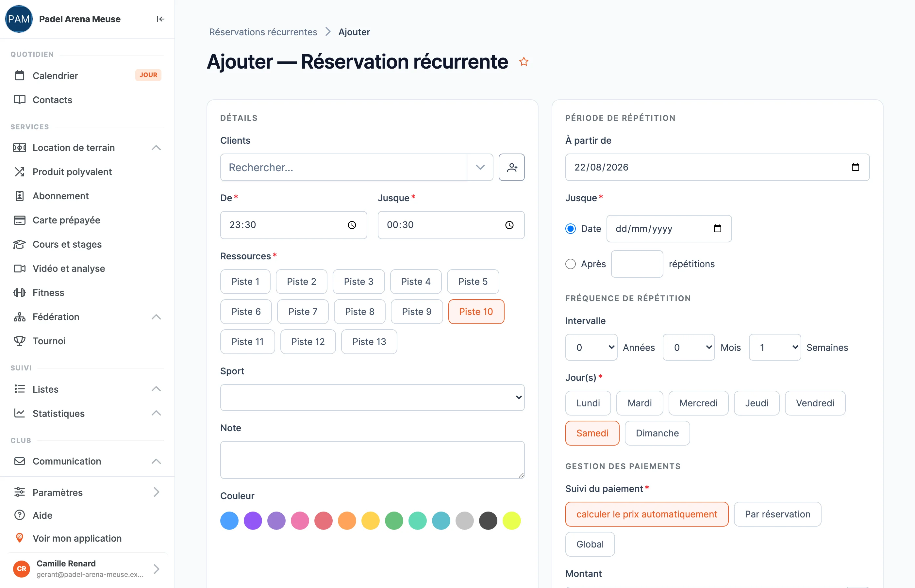Image resolution: width=915 pixels, height=588 pixels.
Task: Toggle resource Piste 7
Action: pyautogui.click(x=303, y=312)
